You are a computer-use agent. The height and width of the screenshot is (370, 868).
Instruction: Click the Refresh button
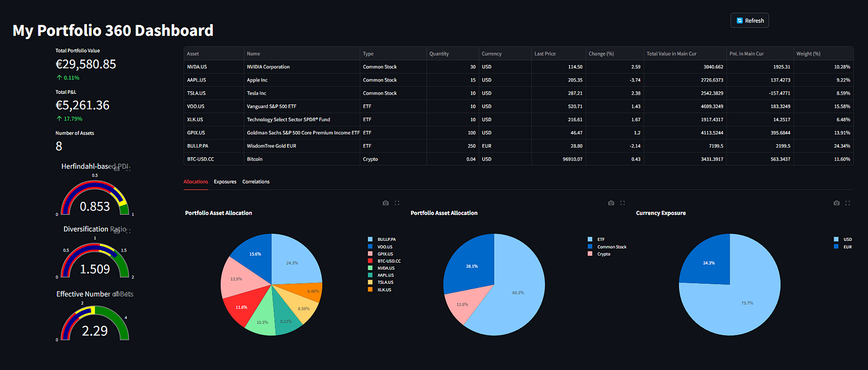click(x=750, y=20)
